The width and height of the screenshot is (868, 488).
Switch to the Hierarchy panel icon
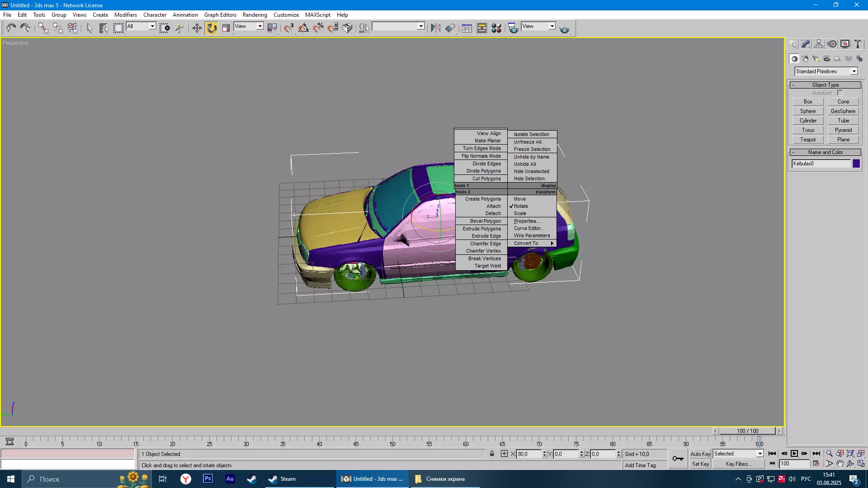click(819, 44)
